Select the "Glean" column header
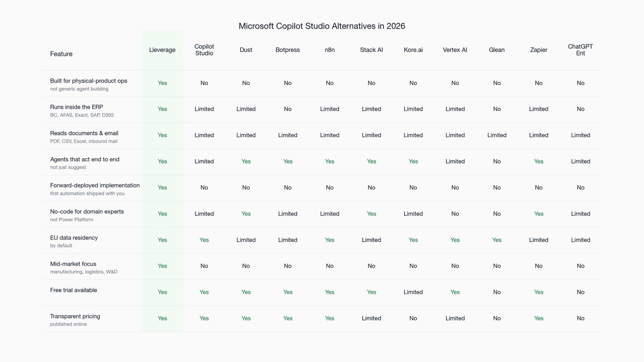 [x=497, y=50]
